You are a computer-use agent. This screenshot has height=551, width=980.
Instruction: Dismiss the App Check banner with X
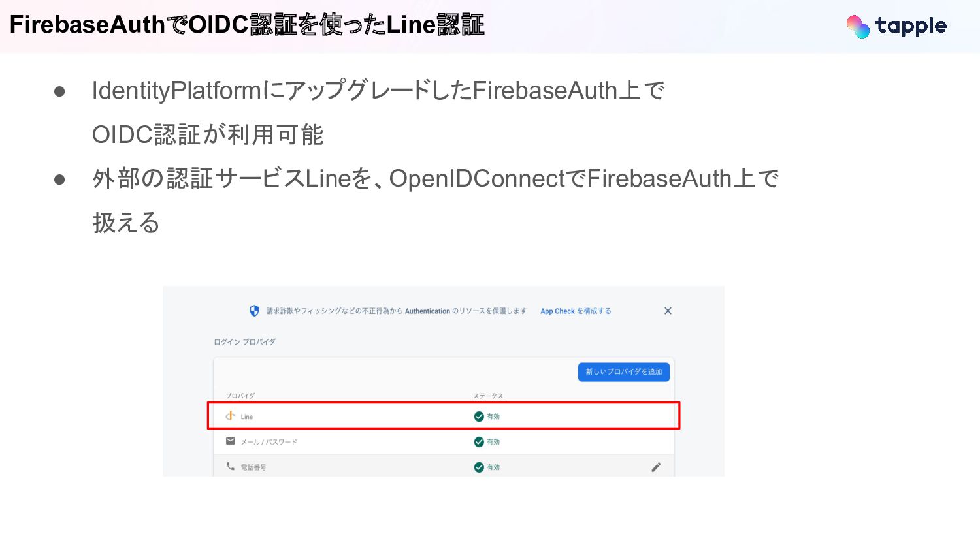tap(668, 311)
